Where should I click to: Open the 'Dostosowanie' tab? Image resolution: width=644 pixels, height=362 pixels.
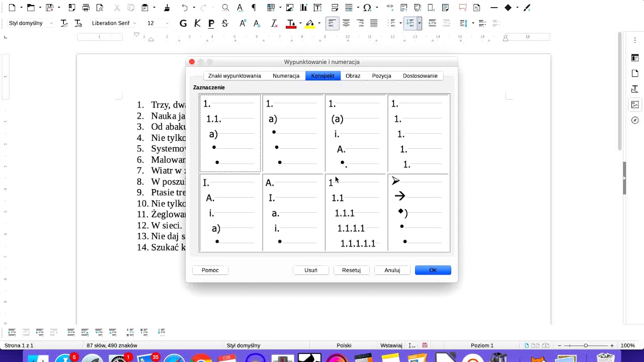[x=420, y=76]
